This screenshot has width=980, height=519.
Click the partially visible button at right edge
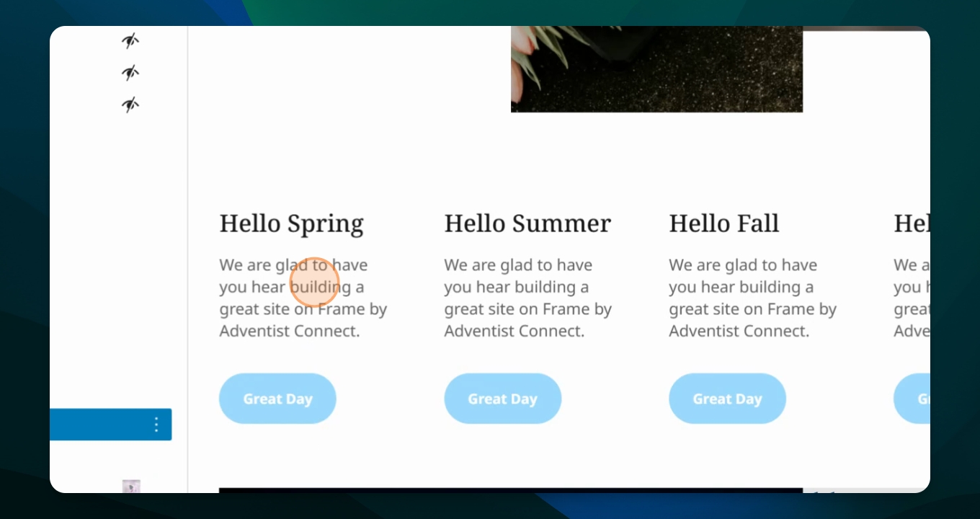coord(913,399)
